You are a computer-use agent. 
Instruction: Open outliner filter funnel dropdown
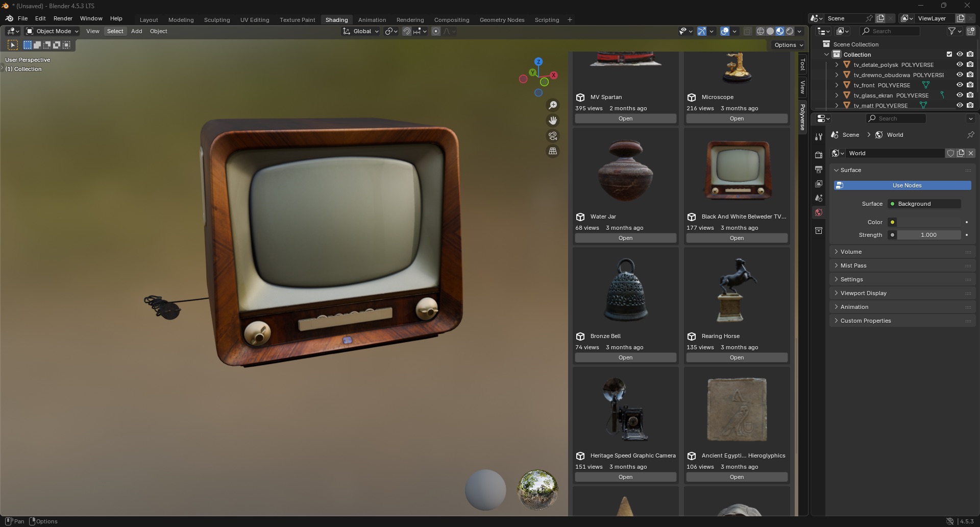[954, 31]
